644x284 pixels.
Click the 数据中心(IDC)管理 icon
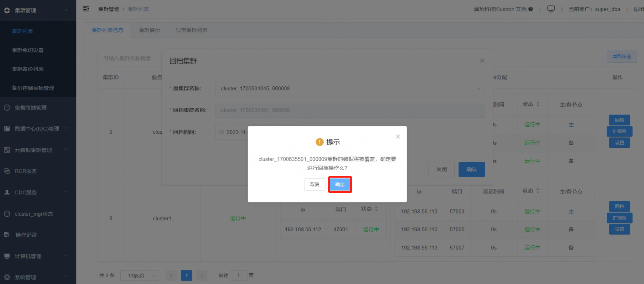coord(7,129)
